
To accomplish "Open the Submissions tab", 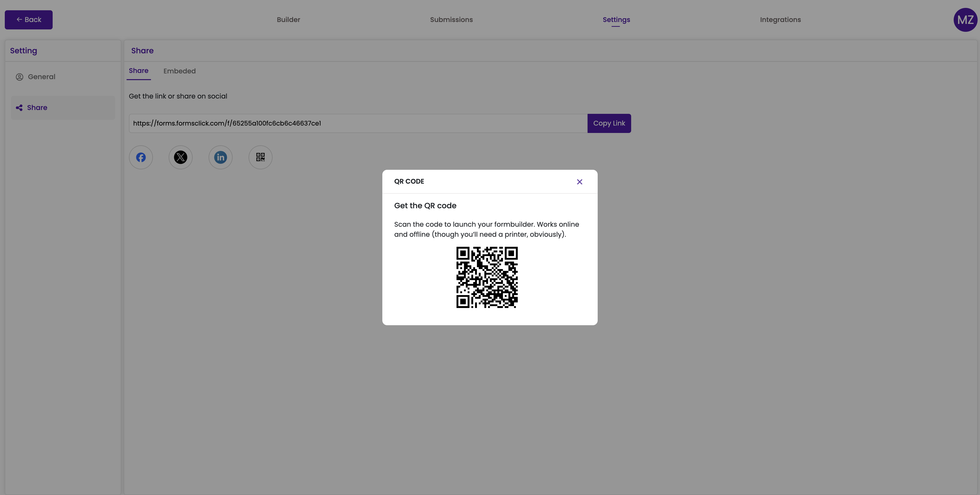I will pyautogui.click(x=451, y=20).
